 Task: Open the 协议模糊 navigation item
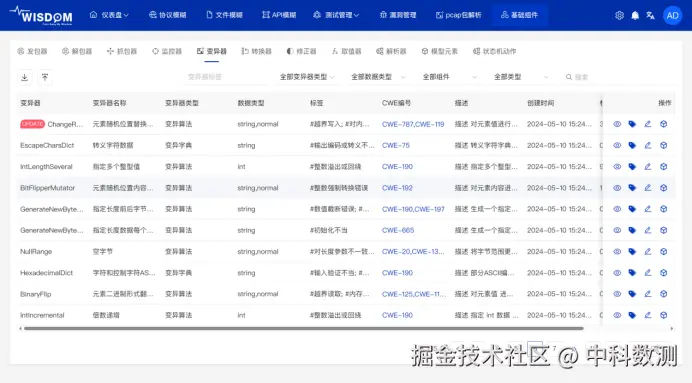pyautogui.click(x=168, y=15)
